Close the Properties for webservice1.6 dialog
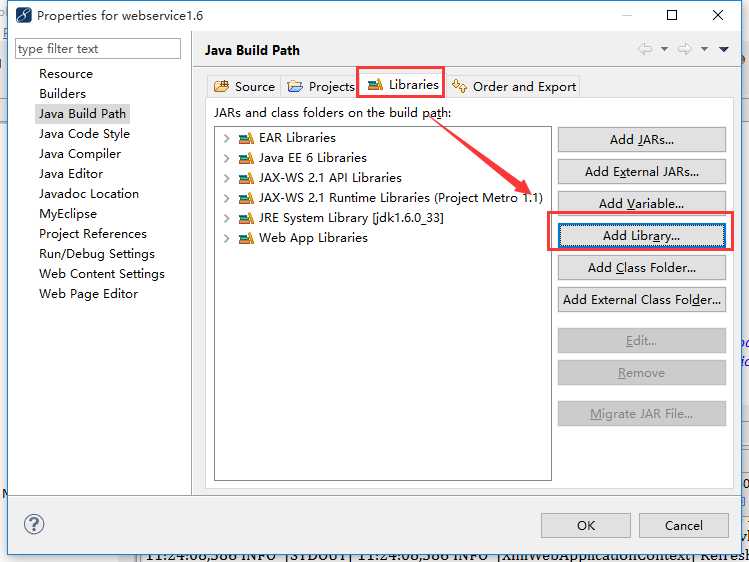Viewport: 749px width, 562px height. (x=717, y=15)
